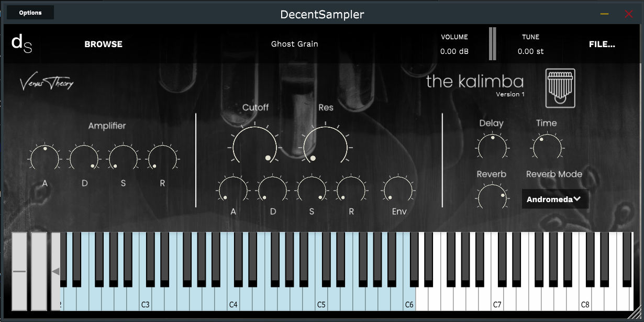Open the BROWSE preset browser

103,45
